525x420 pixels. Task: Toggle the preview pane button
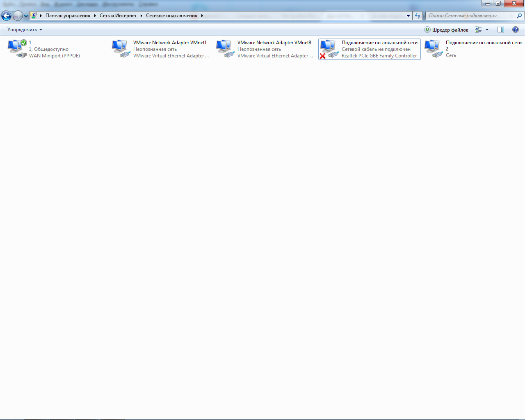point(501,30)
